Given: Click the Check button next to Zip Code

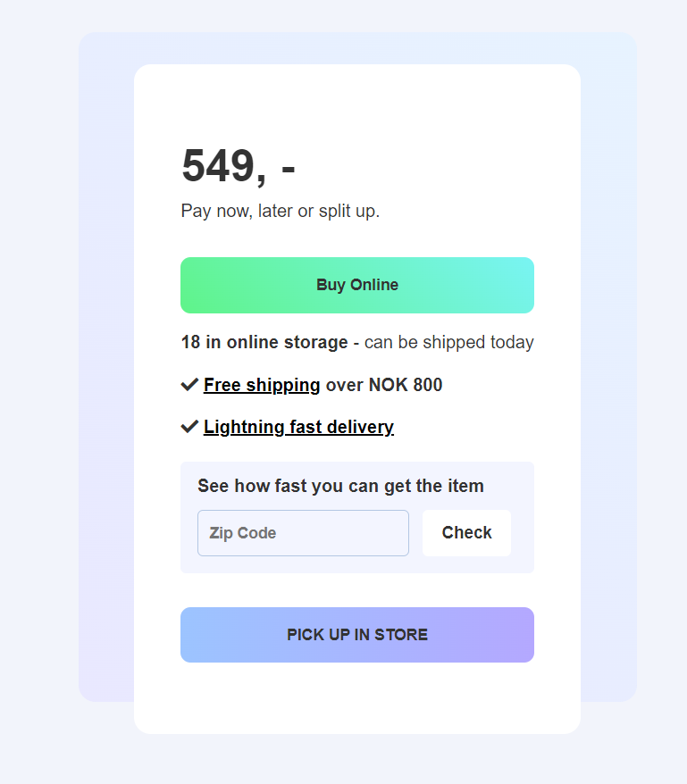Looking at the screenshot, I should [466, 532].
